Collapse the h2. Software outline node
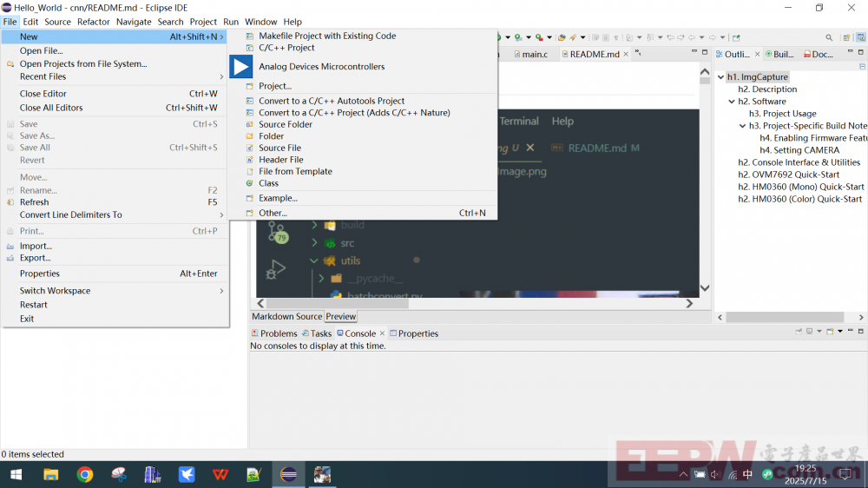The width and height of the screenshot is (868, 488). (x=732, y=102)
